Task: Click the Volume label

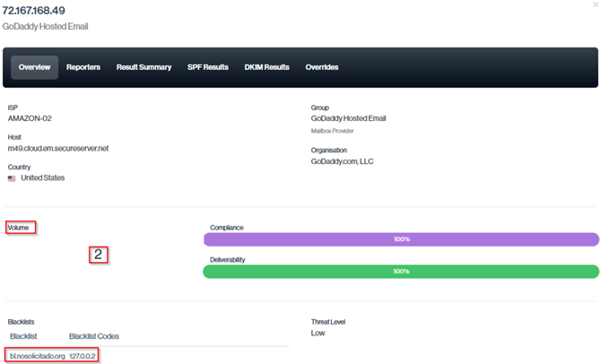Action: pyautogui.click(x=19, y=228)
